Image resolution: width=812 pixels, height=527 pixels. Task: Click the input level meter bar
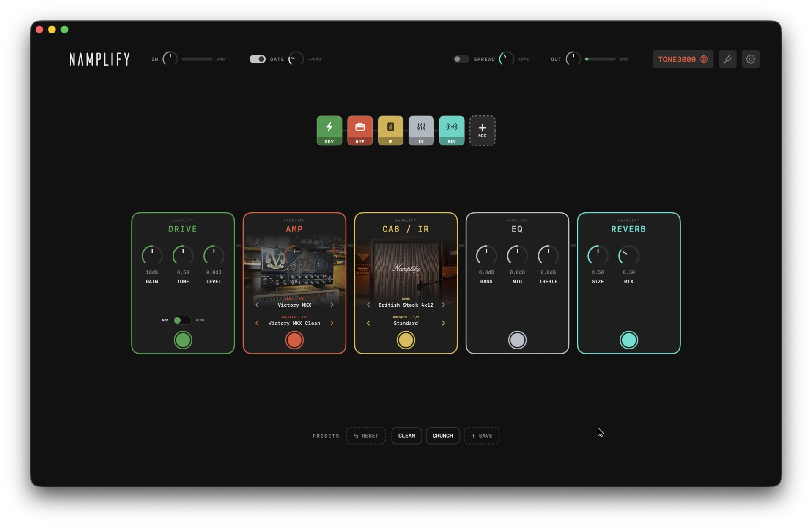(197, 59)
